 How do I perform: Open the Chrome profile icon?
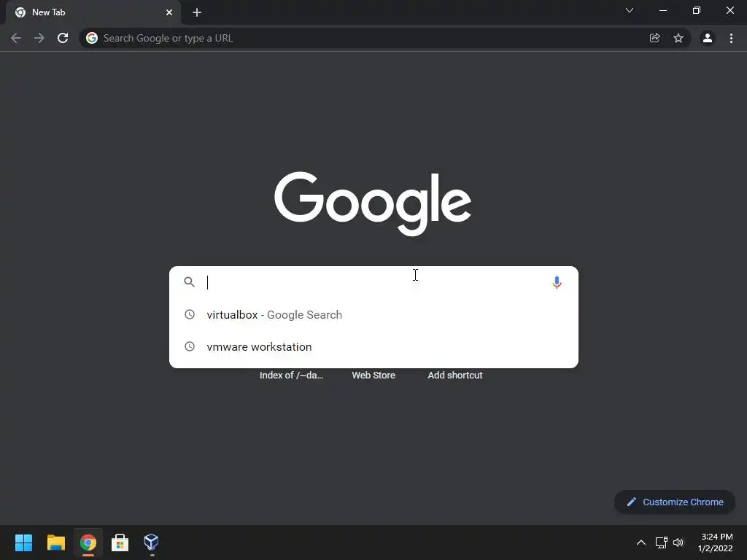pyautogui.click(x=708, y=38)
